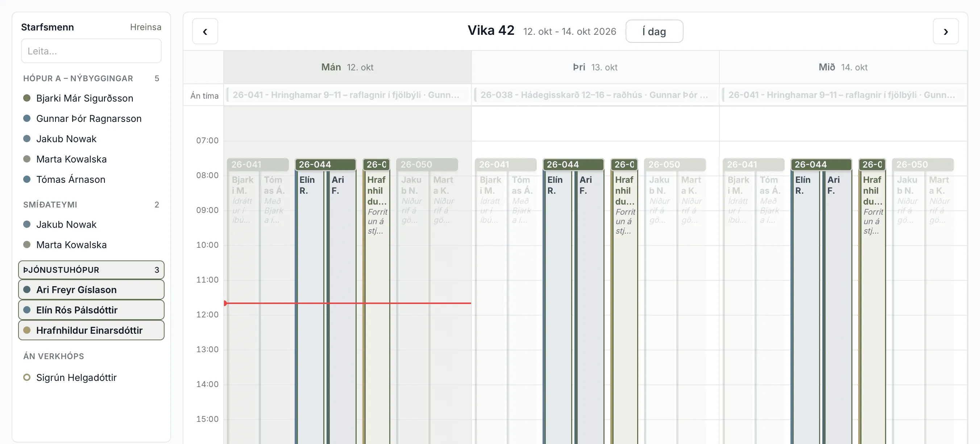Jump to today with Í dag button
This screenshot has width=980, height=444.
point(654,31)
